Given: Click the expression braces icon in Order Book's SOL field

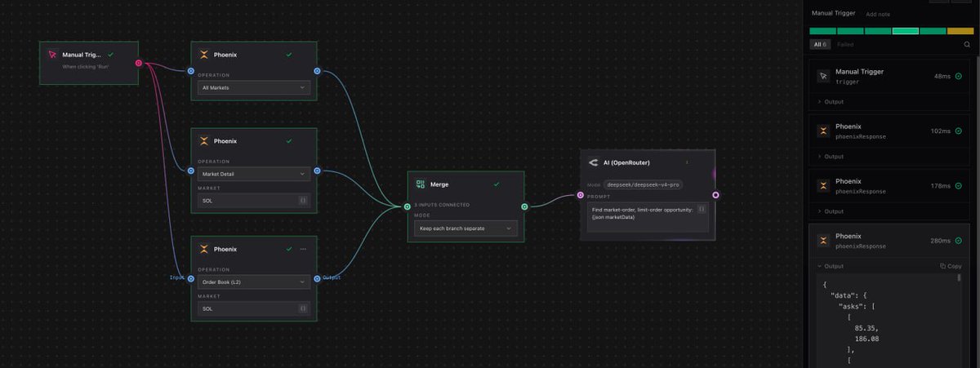Looking at the screenshot, I should (302, 308).
